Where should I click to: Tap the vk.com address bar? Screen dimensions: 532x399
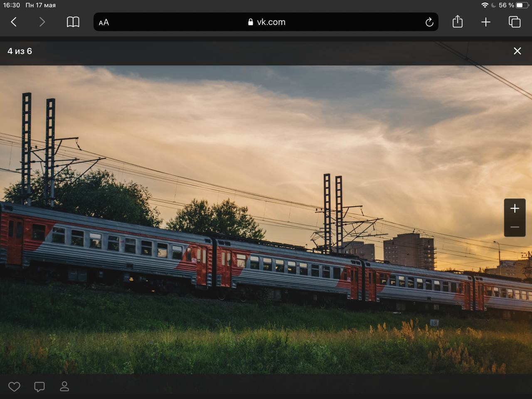(266, 22)
